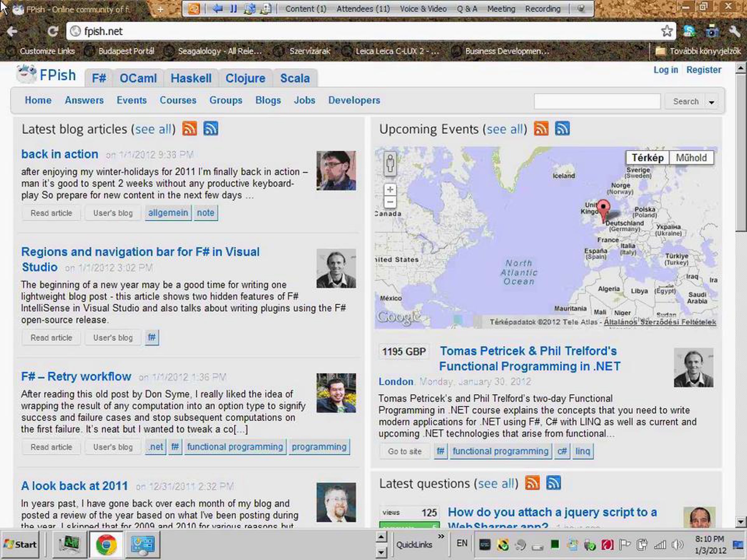
Task: Click the Skype extension icon
Action: click(x=689, y=31)
